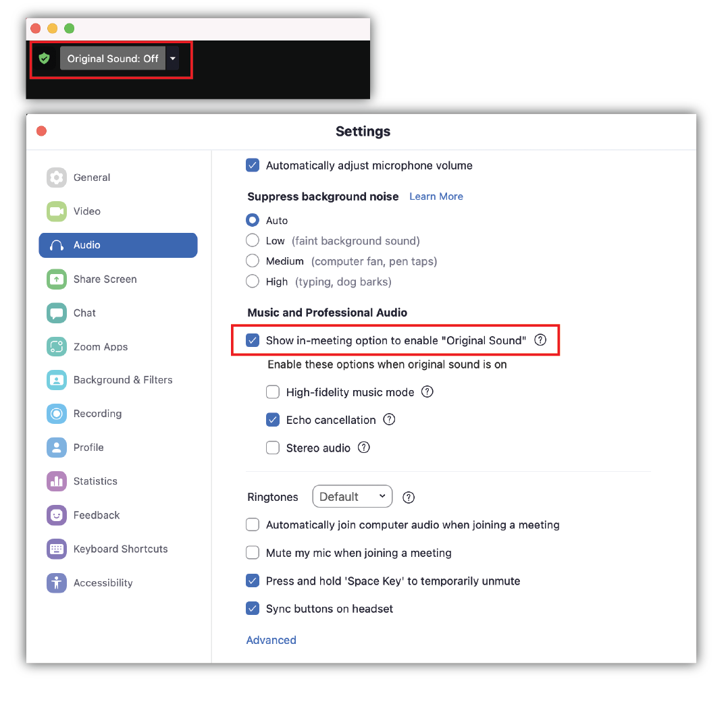The image size is (728, 702).
Task: Open the Advanced audio link
Action: [x=271, y=641]
